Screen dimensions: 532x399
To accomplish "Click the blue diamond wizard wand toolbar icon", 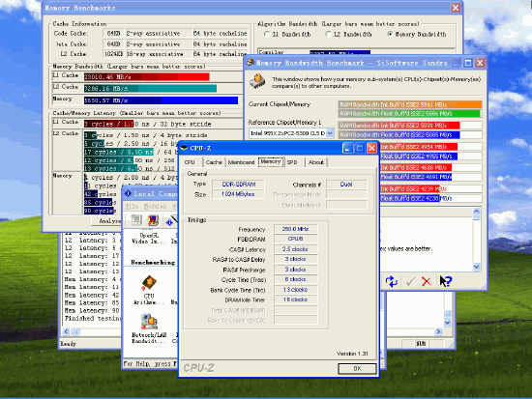I will tap(171, 220).
